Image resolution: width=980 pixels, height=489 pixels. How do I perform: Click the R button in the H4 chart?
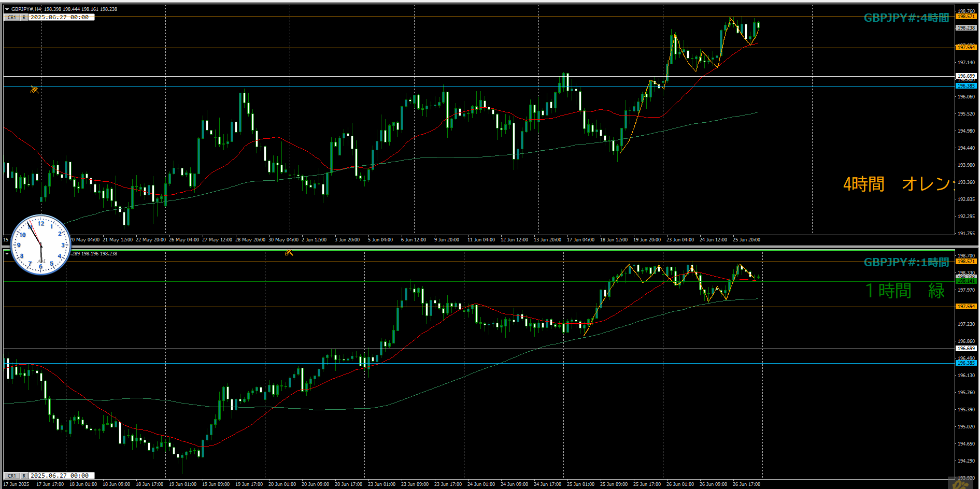click(x=24, y=18)
